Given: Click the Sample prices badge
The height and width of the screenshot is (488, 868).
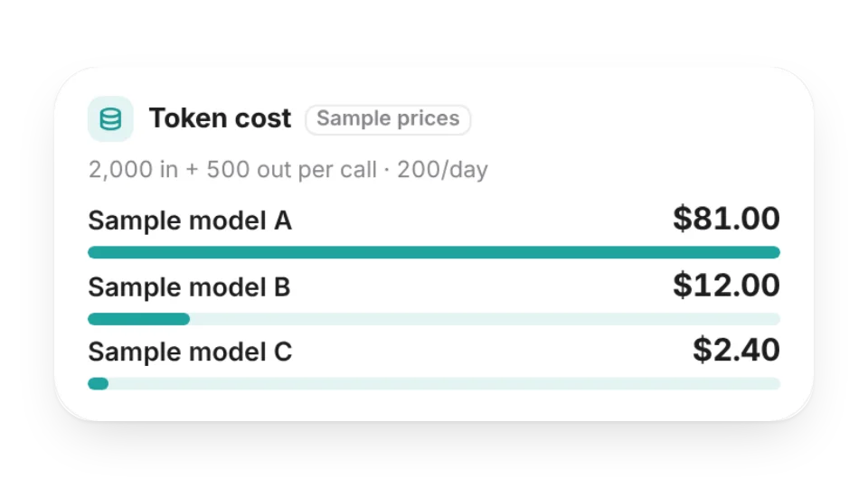Looking at the screenshot, I should click(388, 119).
